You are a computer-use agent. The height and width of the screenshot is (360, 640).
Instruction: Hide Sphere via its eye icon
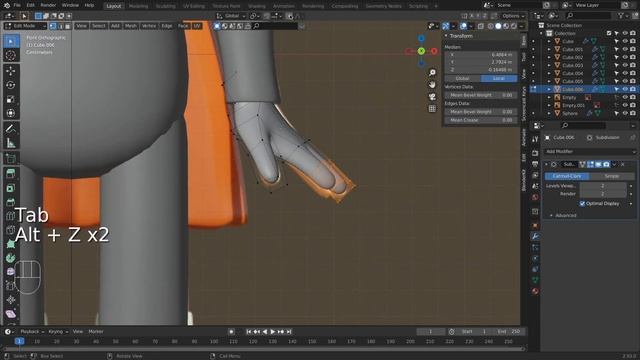click(624, 113)
